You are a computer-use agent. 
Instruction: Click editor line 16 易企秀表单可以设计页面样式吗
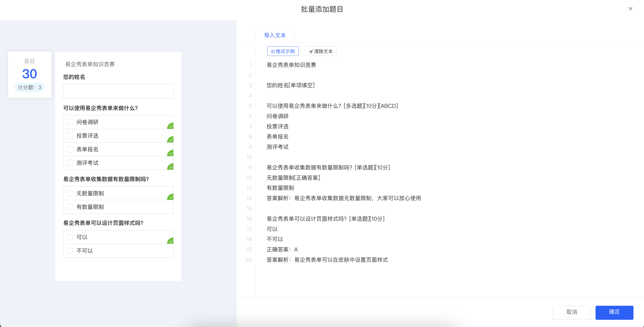pyautogui.click(x=326, y=219)
